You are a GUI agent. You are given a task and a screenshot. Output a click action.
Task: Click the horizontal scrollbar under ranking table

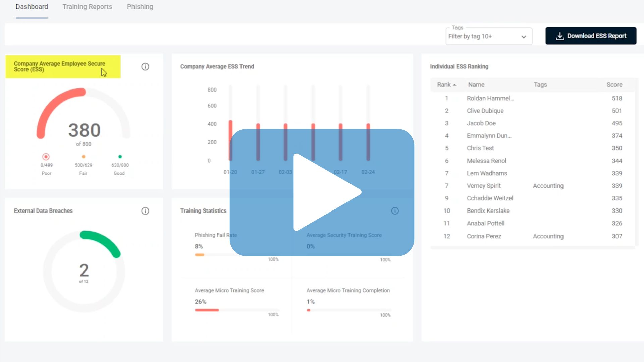pos(532,248)
